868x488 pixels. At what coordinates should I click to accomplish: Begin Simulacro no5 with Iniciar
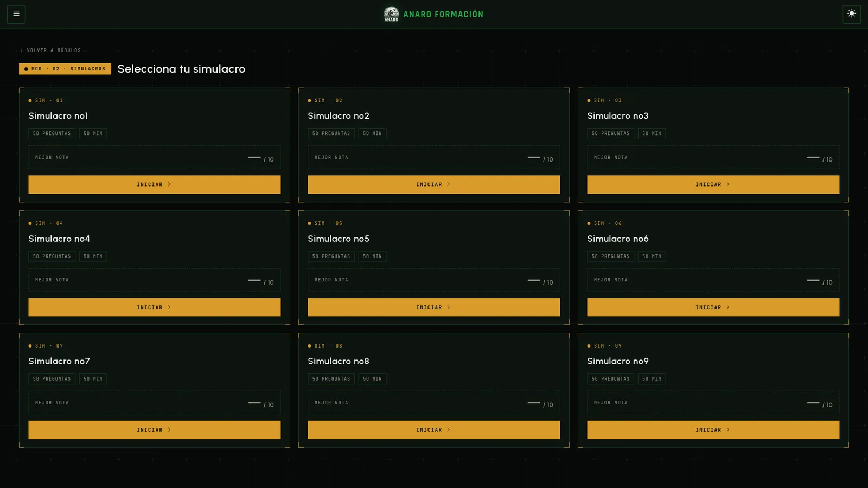(x=434, y=307)
